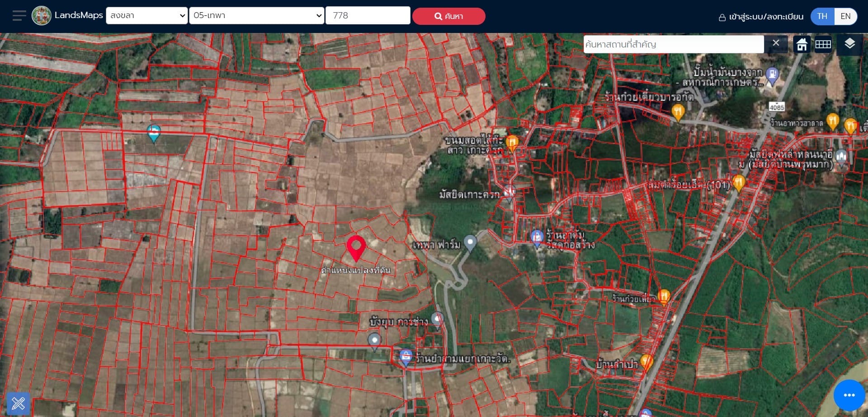Focus the ค้นหาสถานที่สำคัญ search box

pyautogui.click(x=674, y=44)
